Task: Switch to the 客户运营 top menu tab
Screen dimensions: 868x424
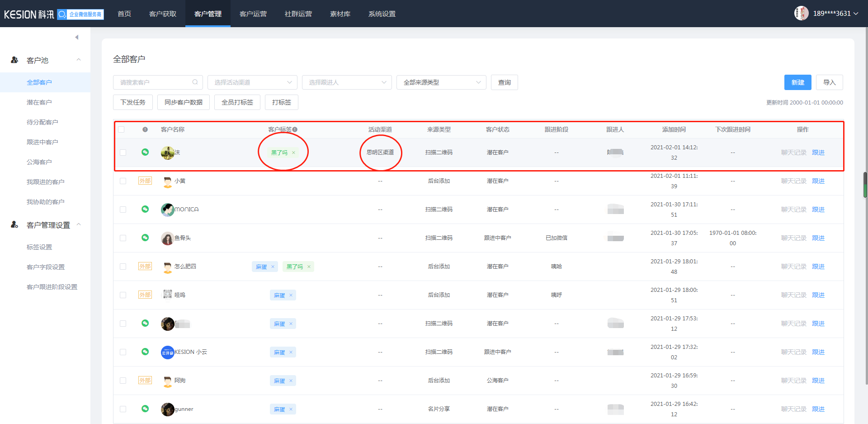Action: [x=253, y=14]
